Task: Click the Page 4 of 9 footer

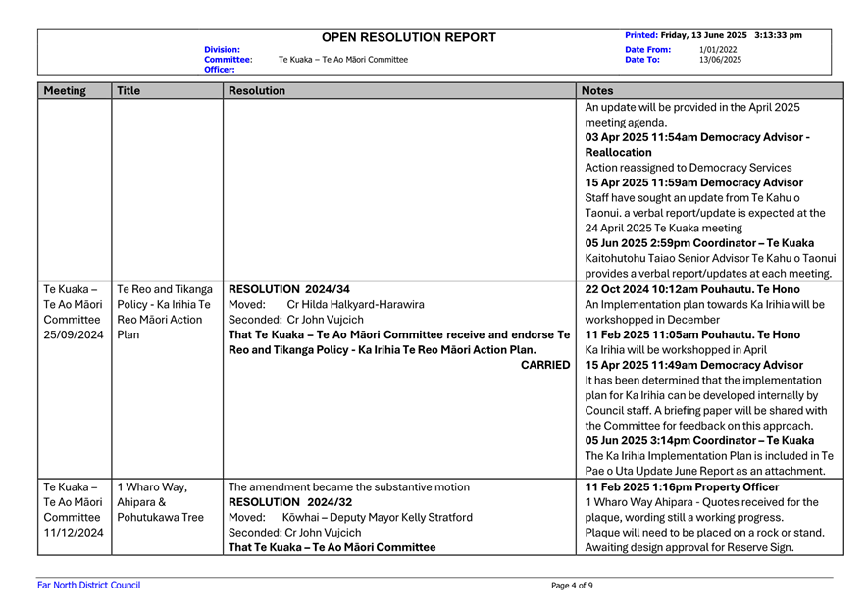Action: (x=572, y=586)
